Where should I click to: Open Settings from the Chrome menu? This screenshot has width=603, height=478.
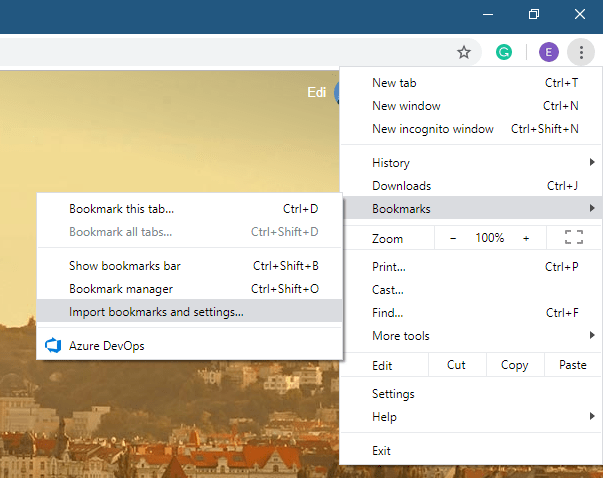(x=471, y=394)
